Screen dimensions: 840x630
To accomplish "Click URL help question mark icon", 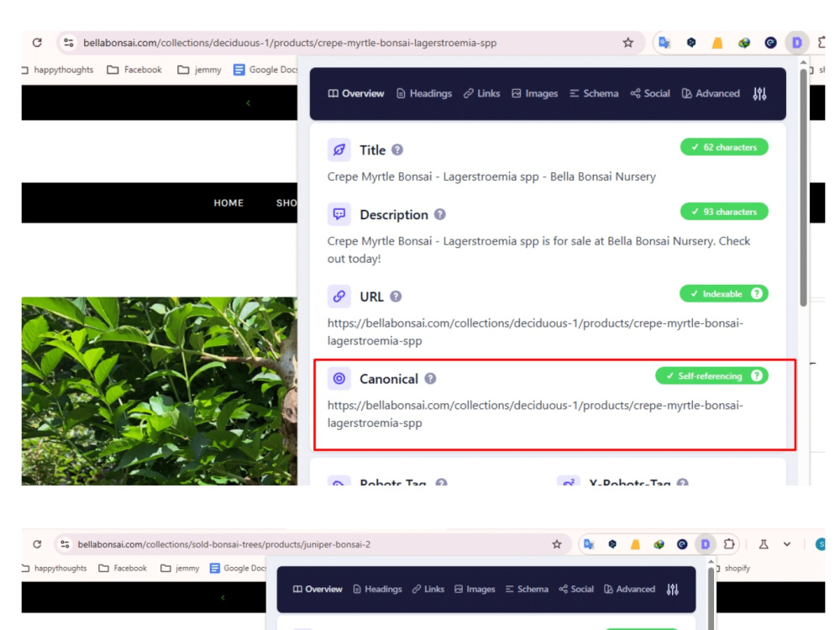I will click(x=396, y=297).
